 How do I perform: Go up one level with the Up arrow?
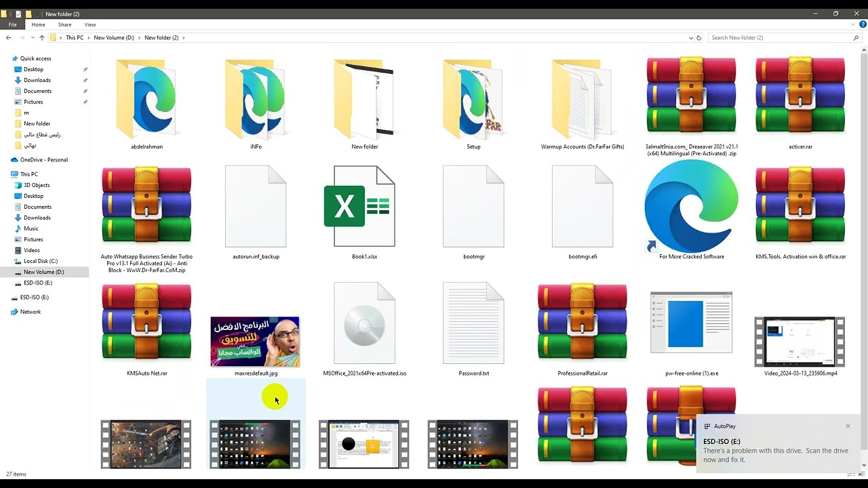click(42, 38)
